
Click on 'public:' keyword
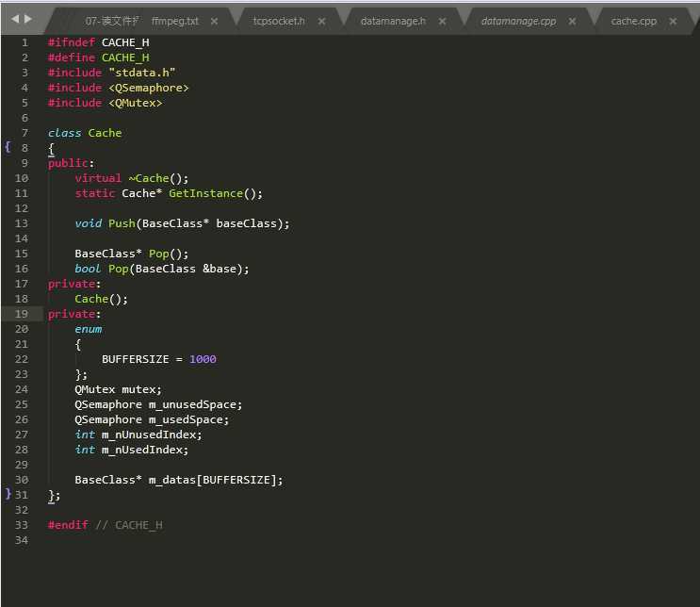click(71, 163)
